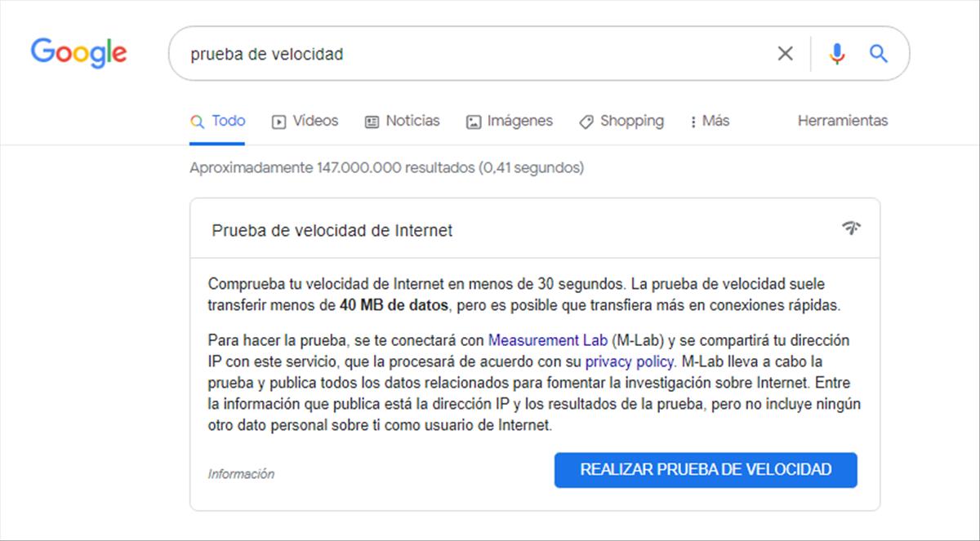The width and height of the screenshot is (980, 541).
Task: Click the Wi-Fi speed icon in the card header
Action: (x=851, y=228)
